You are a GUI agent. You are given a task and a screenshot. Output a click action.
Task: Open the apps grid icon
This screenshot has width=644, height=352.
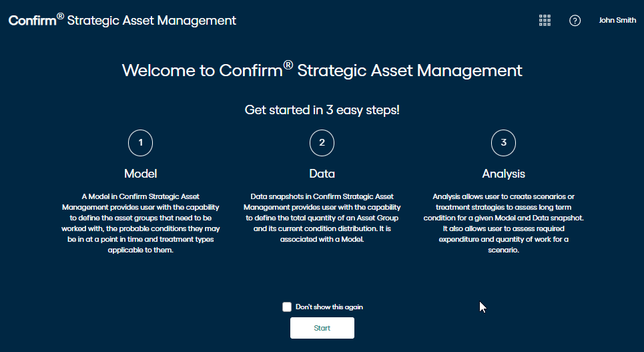(x=545, y=20)
